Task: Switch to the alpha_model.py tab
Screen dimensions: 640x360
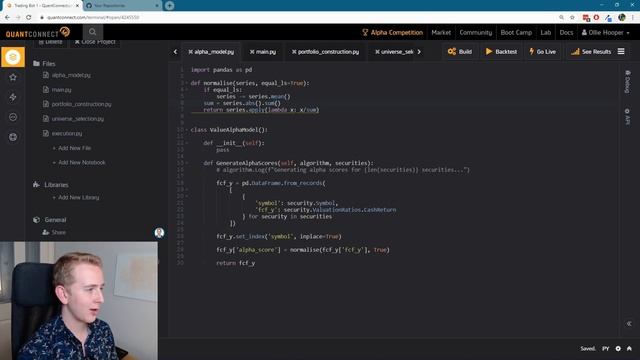Action: (214, 52)
